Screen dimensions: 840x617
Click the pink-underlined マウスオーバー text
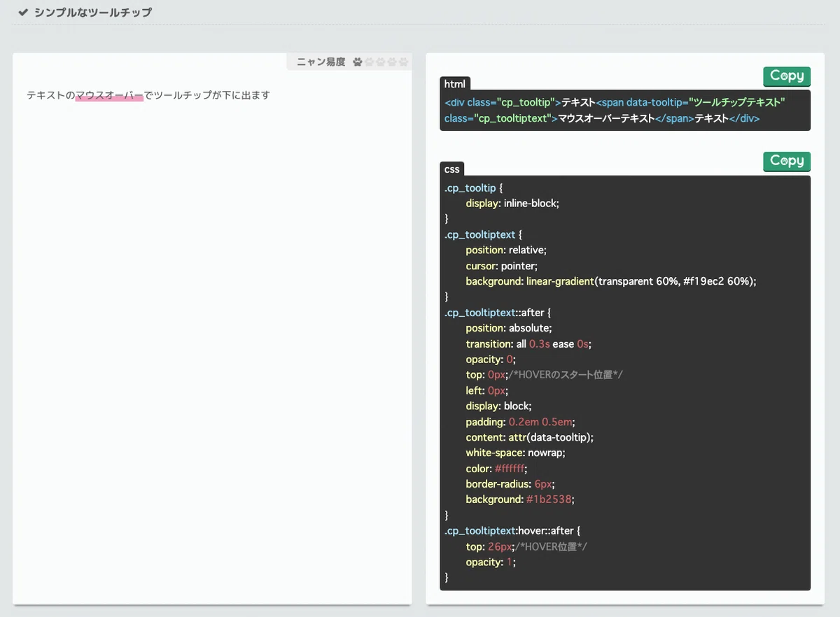109,95
